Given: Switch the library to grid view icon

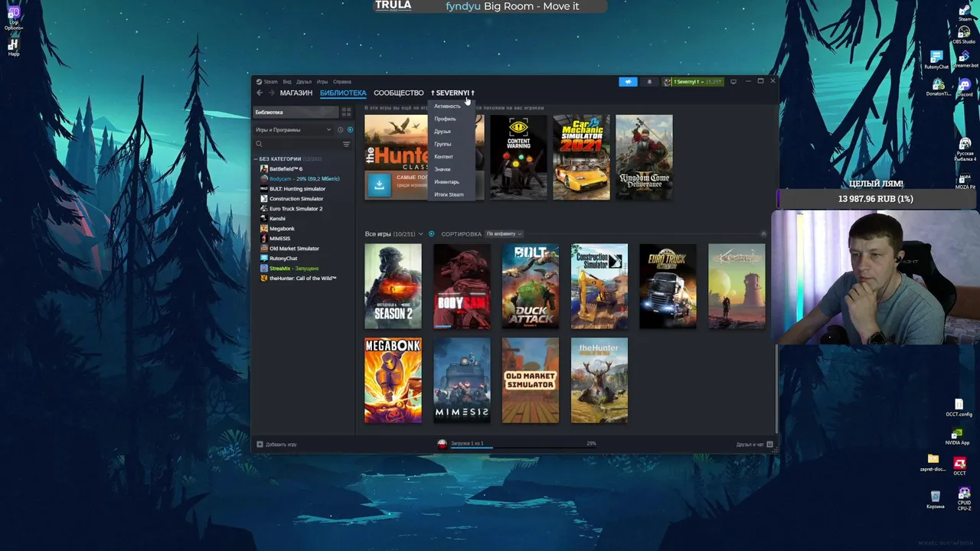Looking at the screenshot, I should pyautogui.click(x=346, y=112).
